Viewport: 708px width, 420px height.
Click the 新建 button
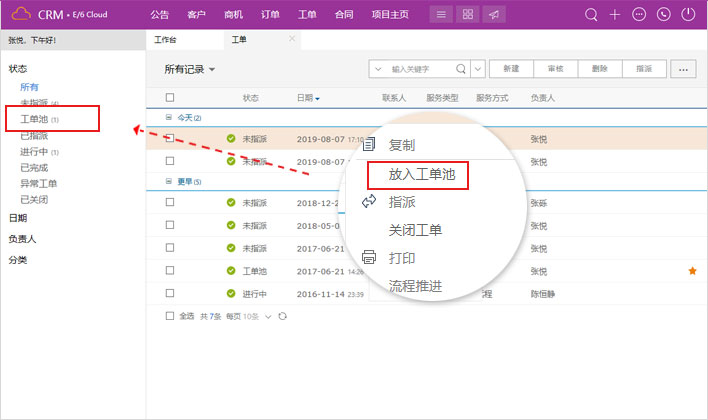tap(510, 69)
